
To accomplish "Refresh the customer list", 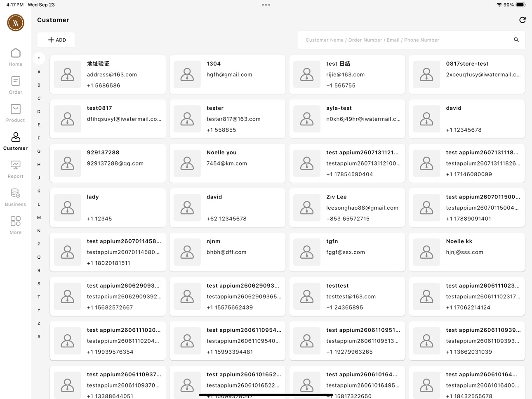I will pyautogui.click(x=522, y=20).
